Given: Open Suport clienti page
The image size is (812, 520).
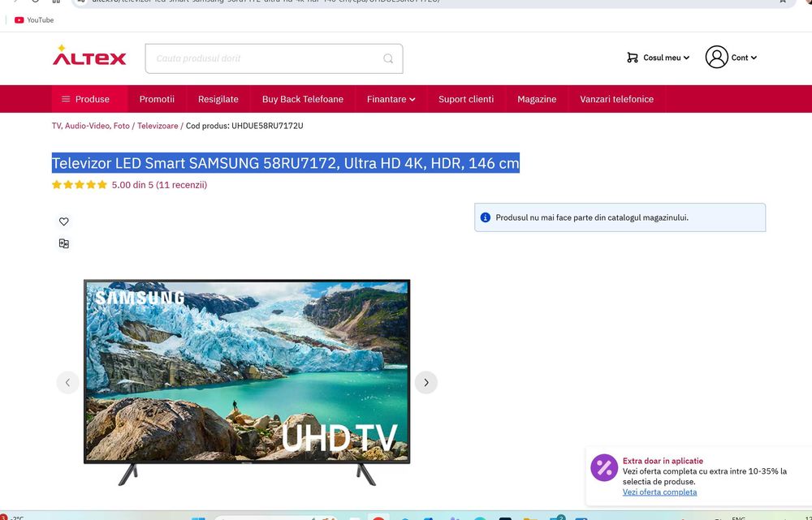Looking at the screenshot, I should pyautogui.click(x=466, y=99).
